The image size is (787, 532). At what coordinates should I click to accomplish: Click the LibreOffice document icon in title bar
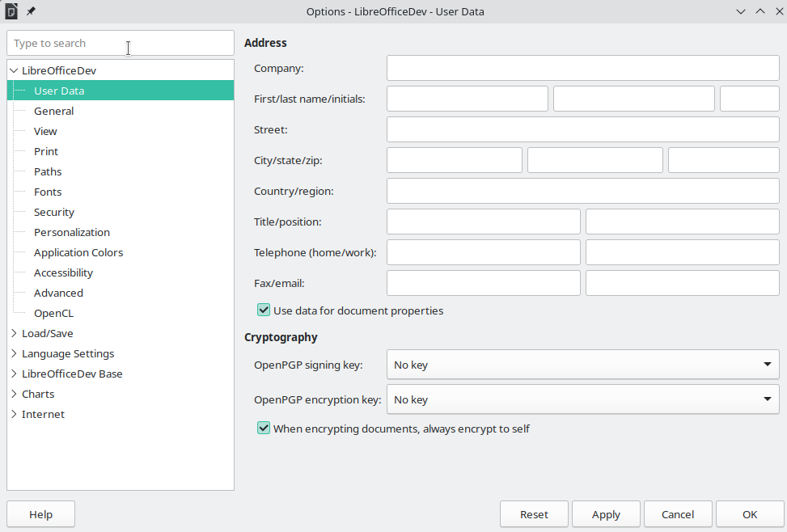click(11, 11)
